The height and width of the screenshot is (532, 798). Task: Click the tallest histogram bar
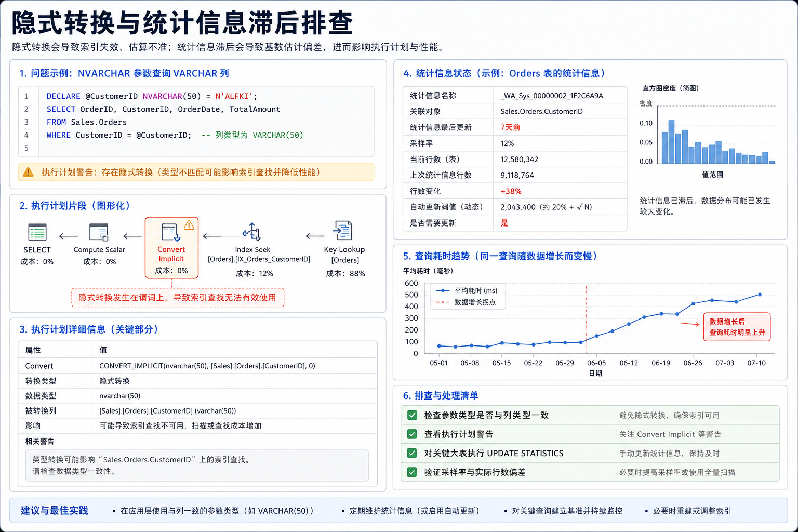671,142
